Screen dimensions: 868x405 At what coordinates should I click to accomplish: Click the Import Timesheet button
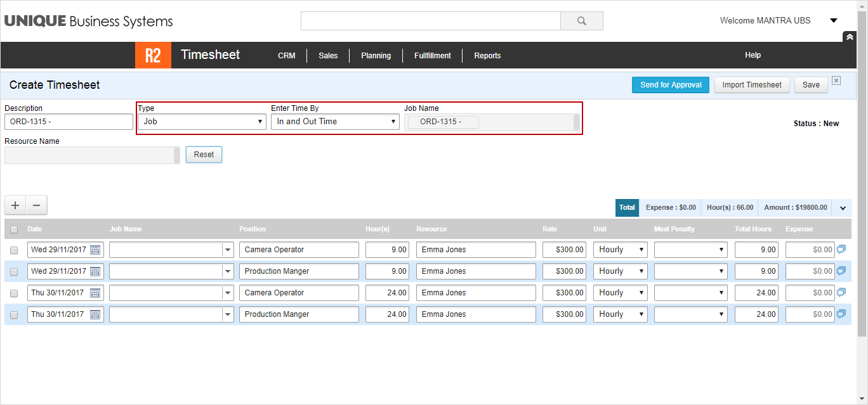752,85
